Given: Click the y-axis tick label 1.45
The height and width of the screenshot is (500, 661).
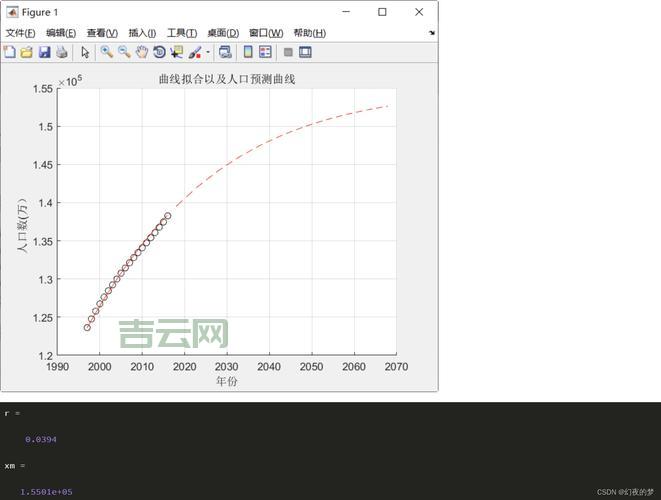Looking at the screenshot, I should [x=43, y=165].
